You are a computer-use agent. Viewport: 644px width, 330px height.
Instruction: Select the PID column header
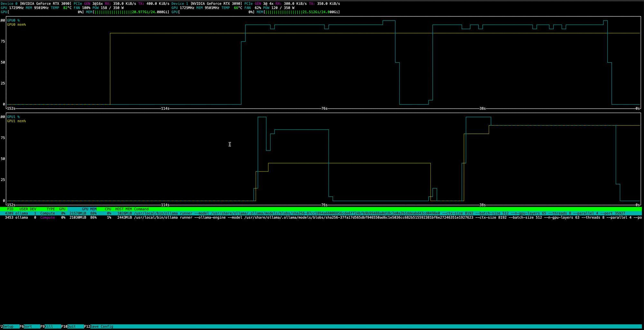(x=10, y=209)
